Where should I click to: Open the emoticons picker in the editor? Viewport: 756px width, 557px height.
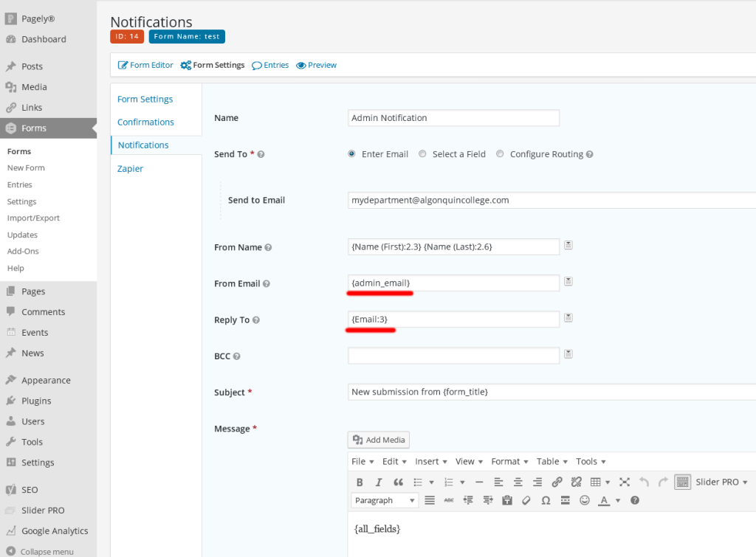point(583,500)
